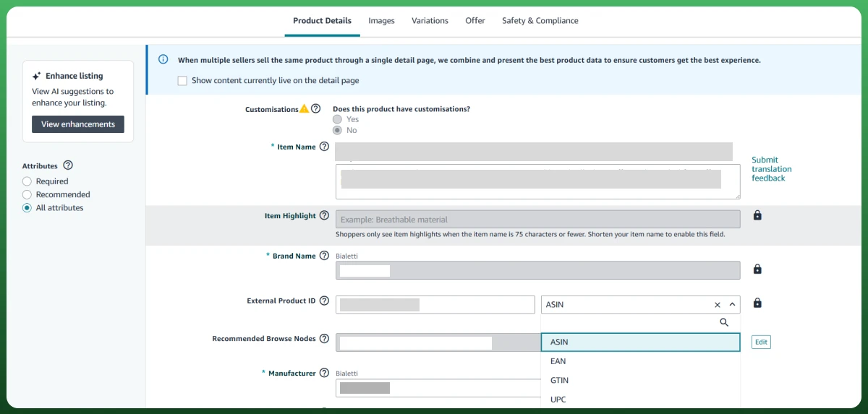Click the View enhancements button
Viewport: 868px width, 414px height.
(78, 124)
